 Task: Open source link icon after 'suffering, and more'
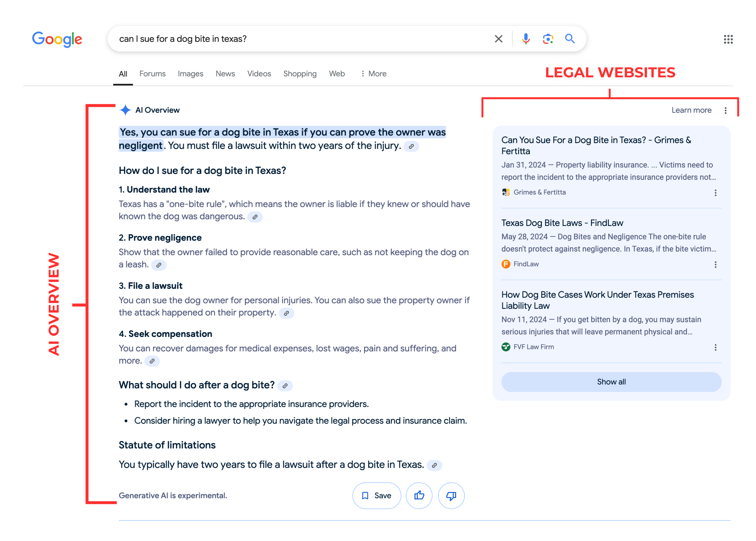click(x=152, y=361)
